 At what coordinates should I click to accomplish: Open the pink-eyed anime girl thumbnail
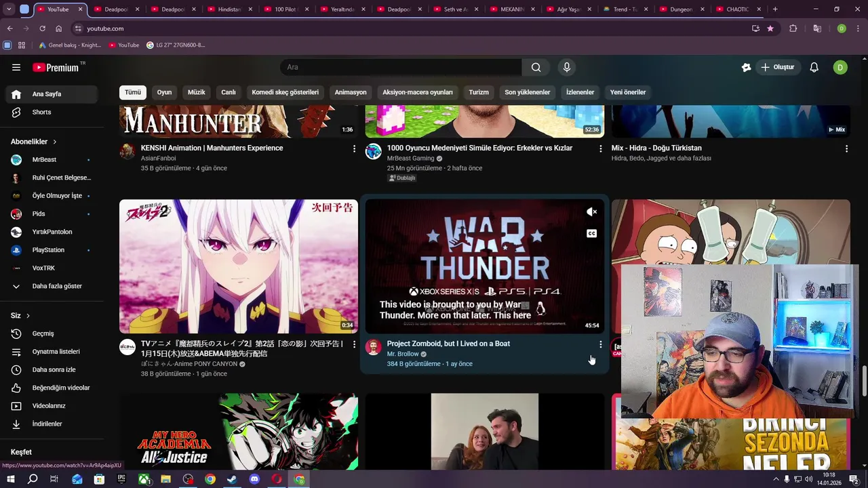[239, 266]
